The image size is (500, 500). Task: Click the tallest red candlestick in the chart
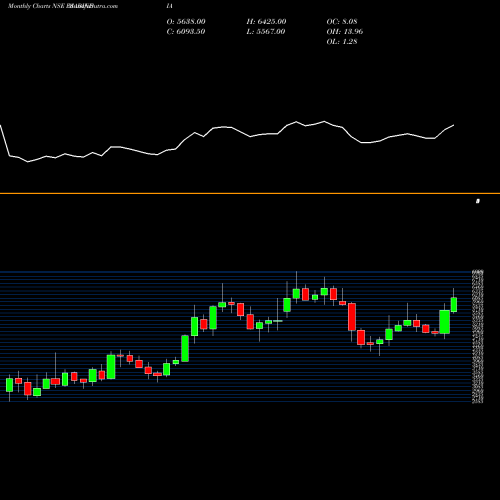pyautogui.click(x=352, y=317)
